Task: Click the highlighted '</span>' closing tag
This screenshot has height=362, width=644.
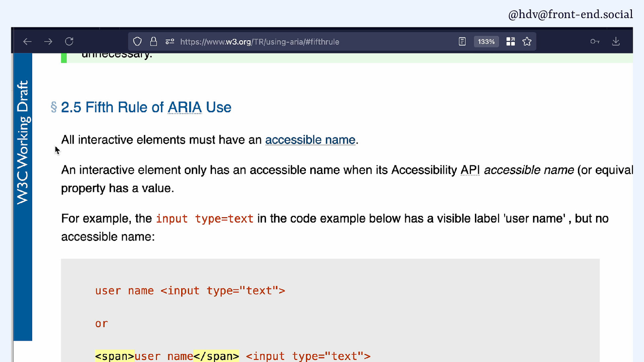Action: tap(216, 356)
